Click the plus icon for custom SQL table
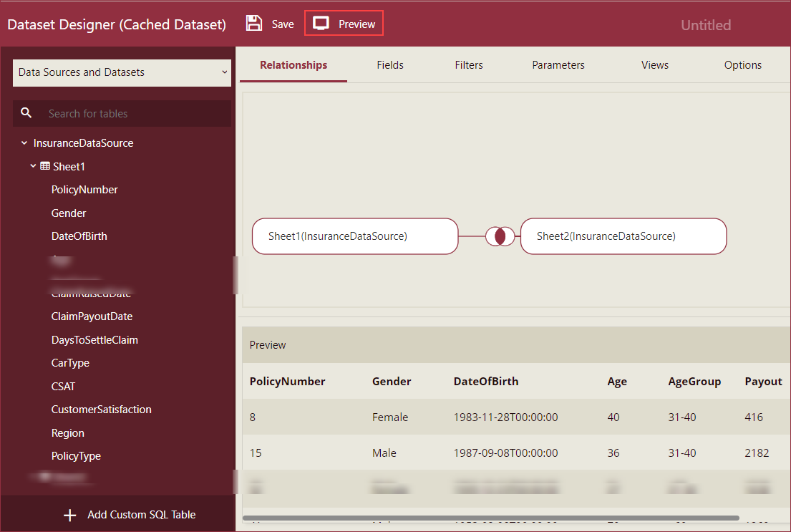Image resolution: width=791 pixels, height=532 pixels. click(70, 515)
